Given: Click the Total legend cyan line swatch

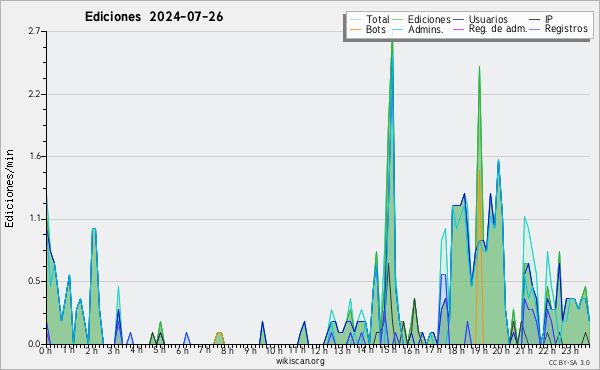Looking at the screenshot, I should (x=355, y=20).
